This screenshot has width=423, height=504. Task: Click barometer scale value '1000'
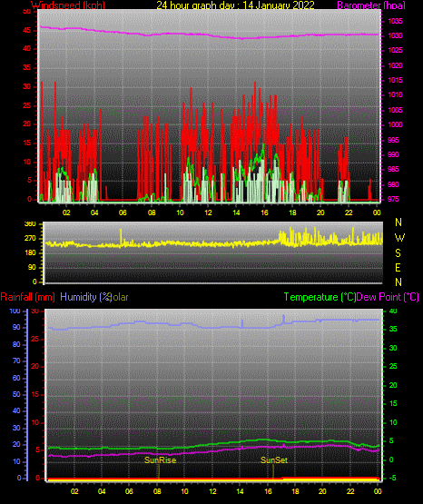395,124
